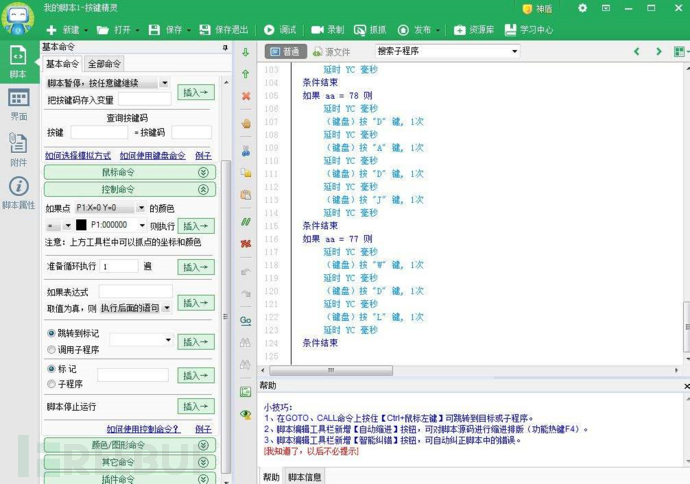Click 插入 next to 脚本停止运行

(x=196, y=406)
